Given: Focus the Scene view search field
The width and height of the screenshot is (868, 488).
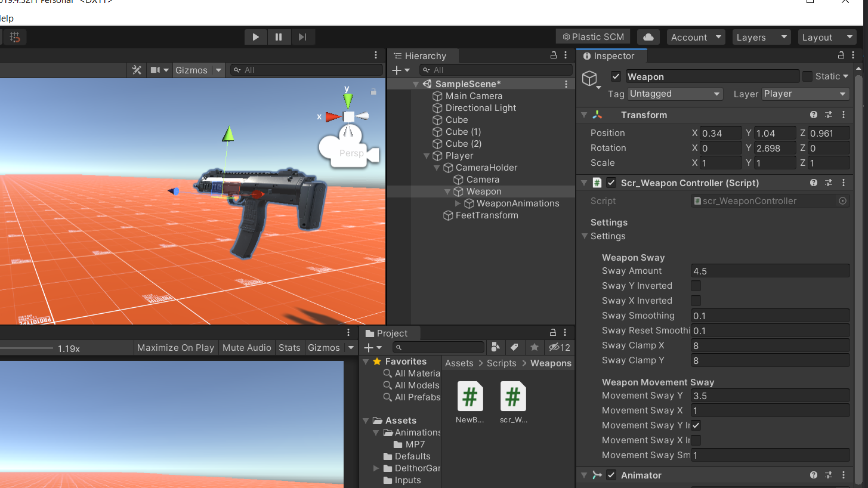Looking at the screenshot, I should pos(307,70).
